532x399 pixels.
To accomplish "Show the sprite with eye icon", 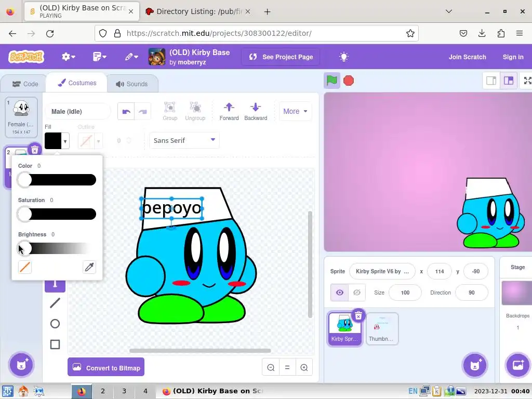I will (x=340, y=292).
